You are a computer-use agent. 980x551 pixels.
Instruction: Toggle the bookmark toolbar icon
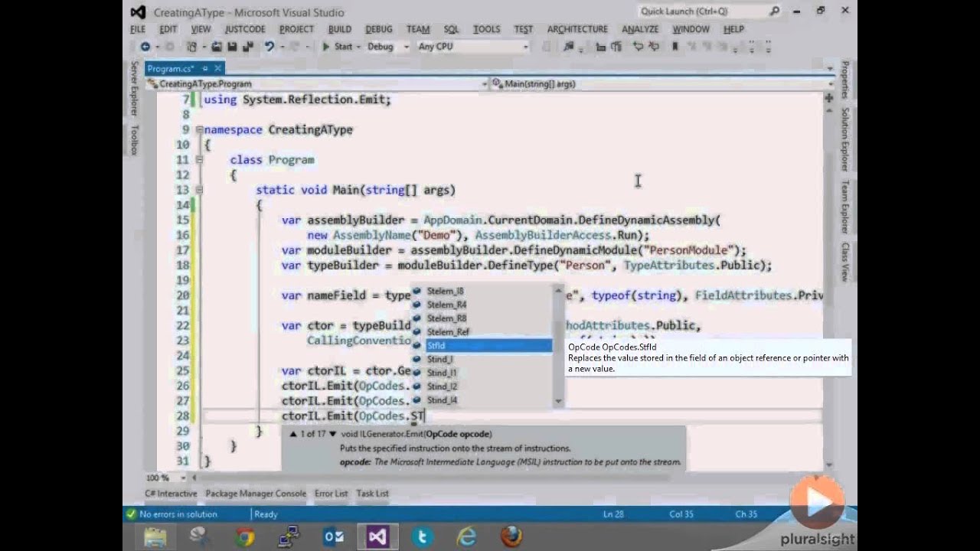click(x=675, y=47)
